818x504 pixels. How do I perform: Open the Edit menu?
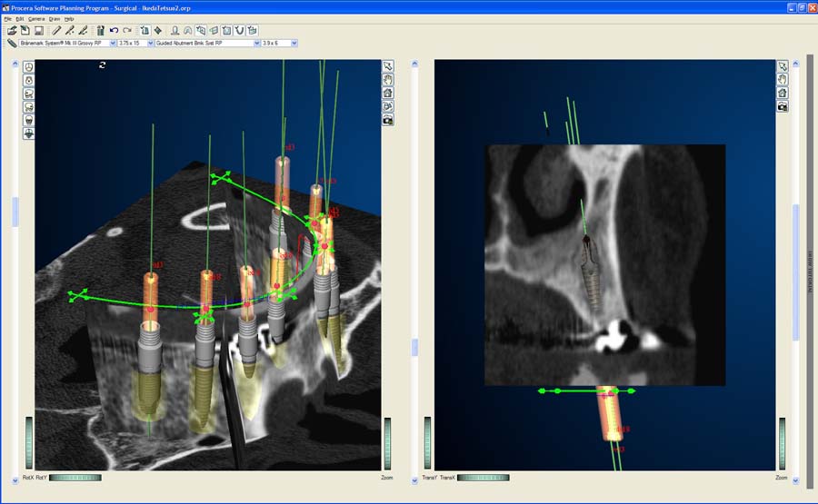pos(20,19)
